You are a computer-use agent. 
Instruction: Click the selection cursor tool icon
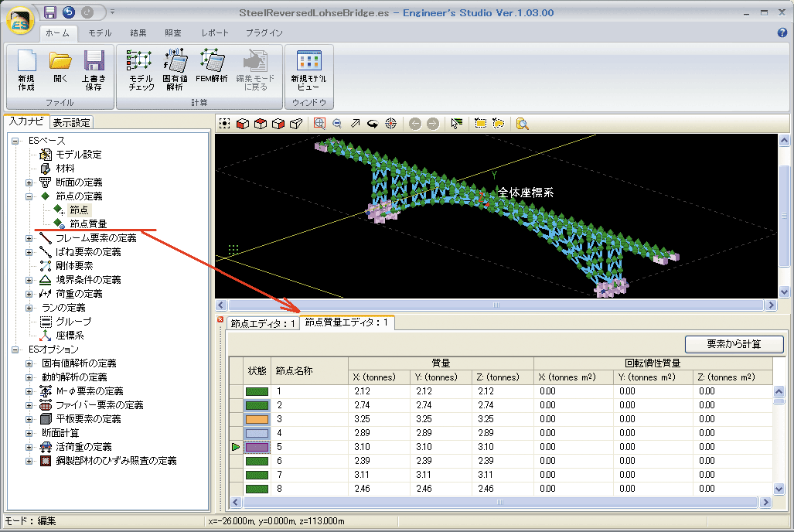tap(457, 124)
